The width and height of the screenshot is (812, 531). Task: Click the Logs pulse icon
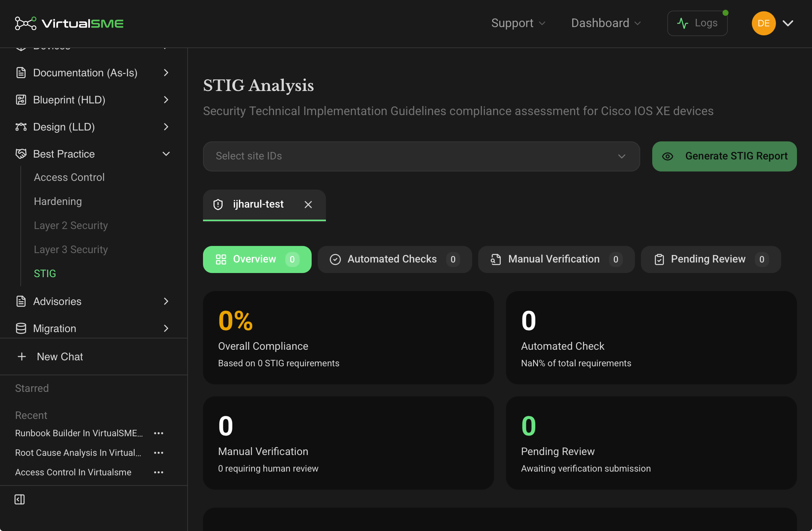click(683, 23)
